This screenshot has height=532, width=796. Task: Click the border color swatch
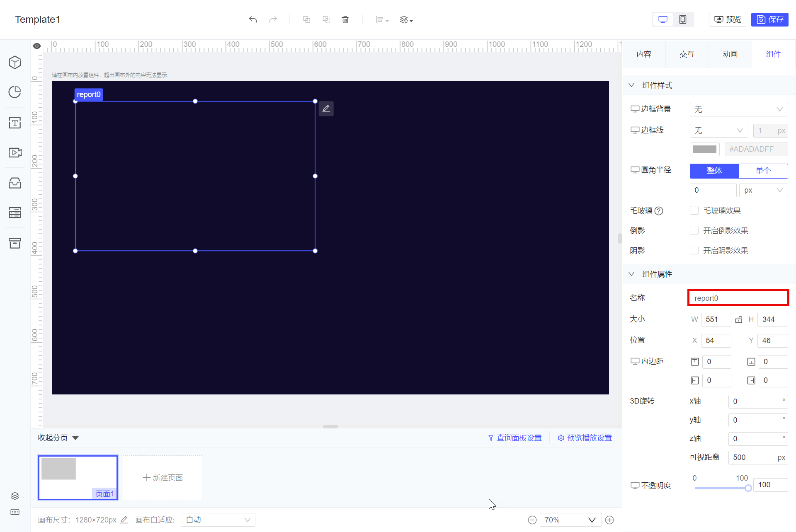tap(704, 149)
